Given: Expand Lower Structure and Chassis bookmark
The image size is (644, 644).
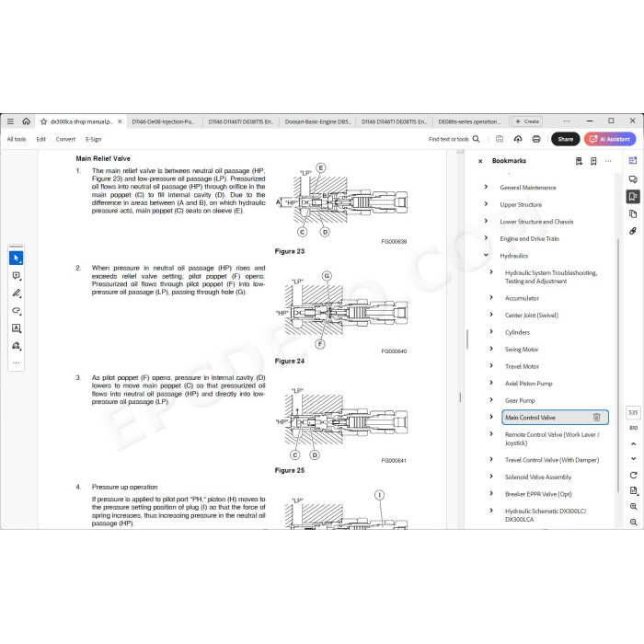Looking at the screenshot, I should tap(487, 221).
